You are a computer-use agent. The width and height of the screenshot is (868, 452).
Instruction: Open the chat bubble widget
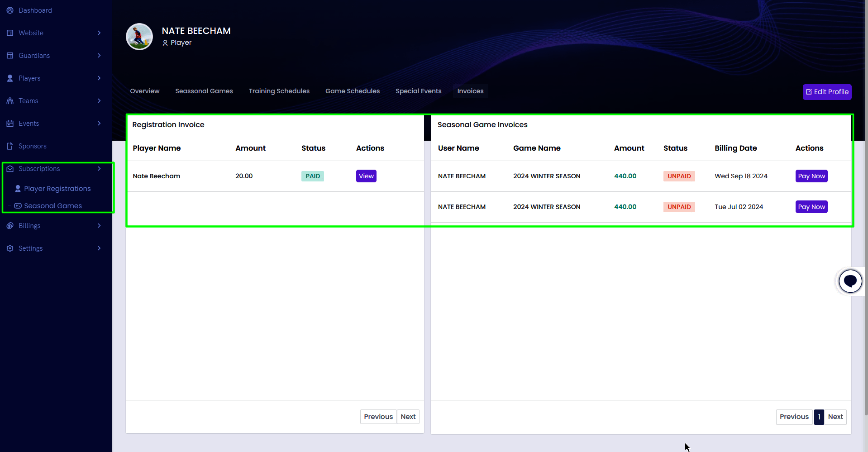(850, 281)
